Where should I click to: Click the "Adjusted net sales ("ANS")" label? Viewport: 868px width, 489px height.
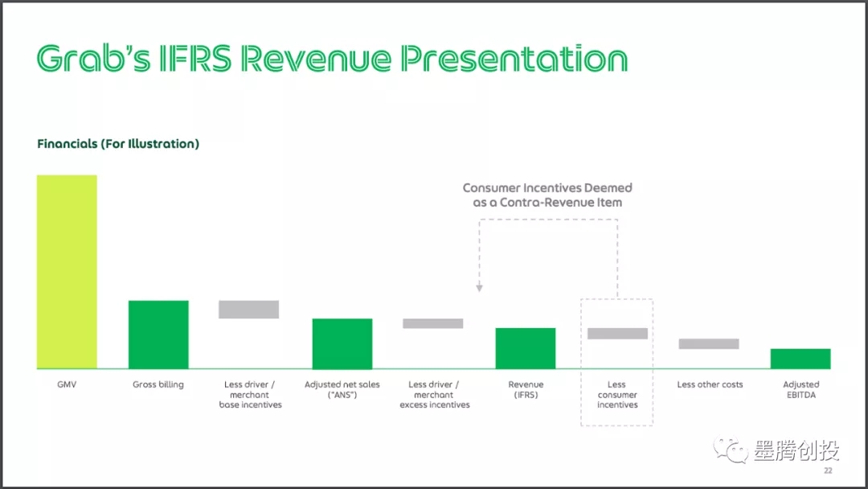point(342,389)
